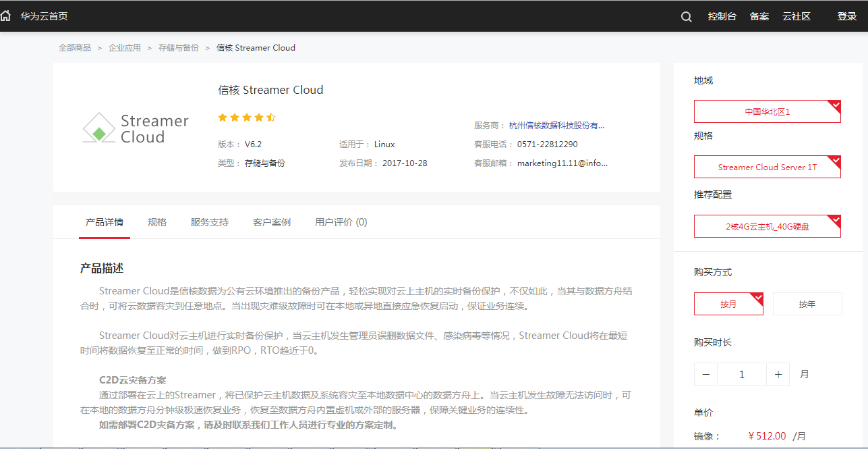Click platform value Linux
Image resolution: width=868 pixels, height=449 pixels.
(384, 144)
